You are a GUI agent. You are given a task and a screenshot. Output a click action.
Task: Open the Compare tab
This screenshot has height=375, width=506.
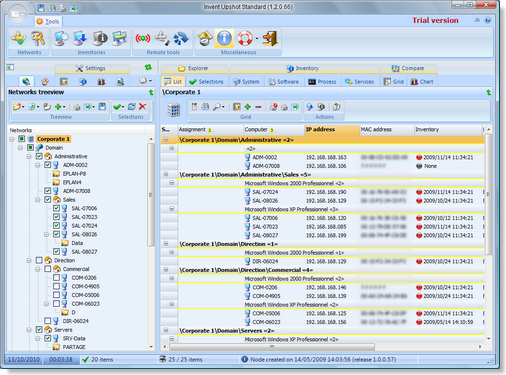pos(408,68)
